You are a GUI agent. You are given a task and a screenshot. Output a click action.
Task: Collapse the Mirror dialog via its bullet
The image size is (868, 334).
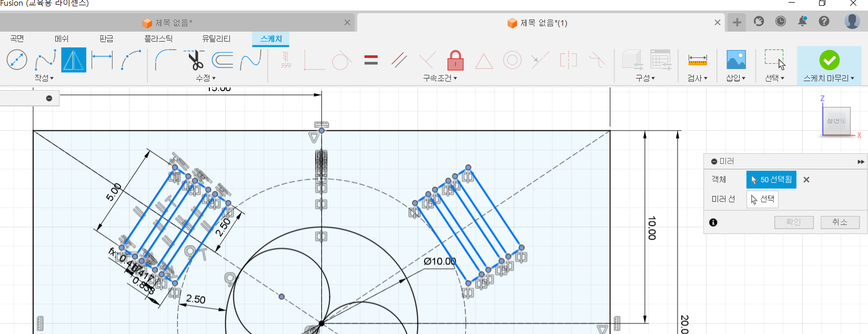[x=714, y=162]
